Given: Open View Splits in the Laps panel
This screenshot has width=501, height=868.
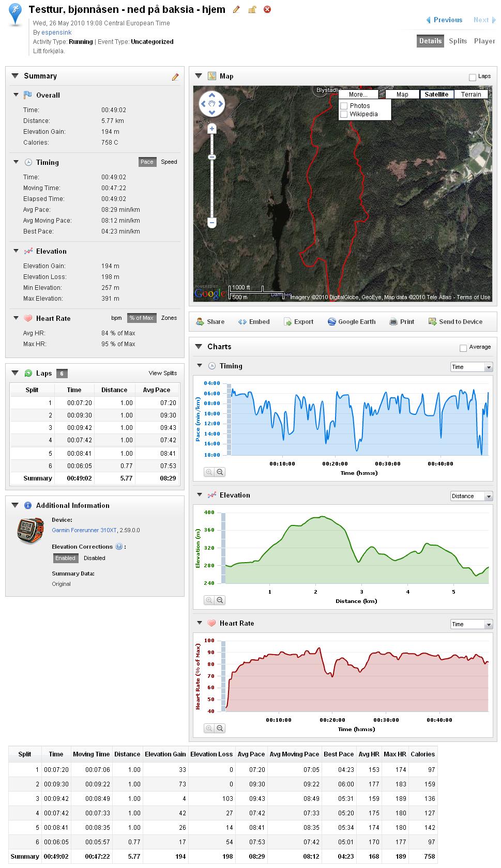Looking at the screenshot, I should [x=163, y=373].
